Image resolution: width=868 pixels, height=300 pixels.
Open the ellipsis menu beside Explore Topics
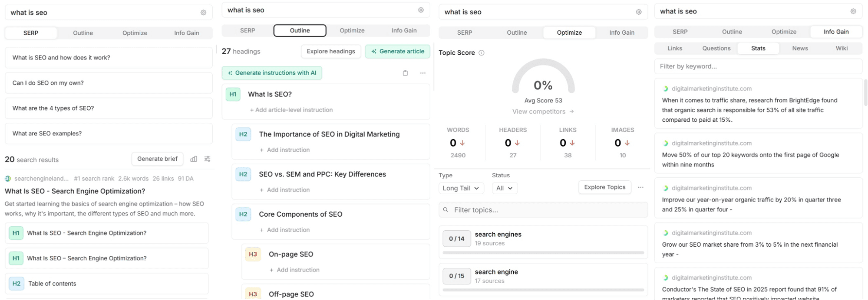point(641,187)
